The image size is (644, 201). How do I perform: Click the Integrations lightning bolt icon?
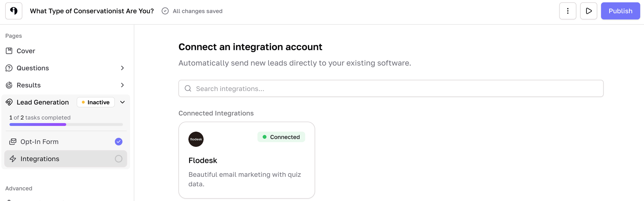coord(13,159)
